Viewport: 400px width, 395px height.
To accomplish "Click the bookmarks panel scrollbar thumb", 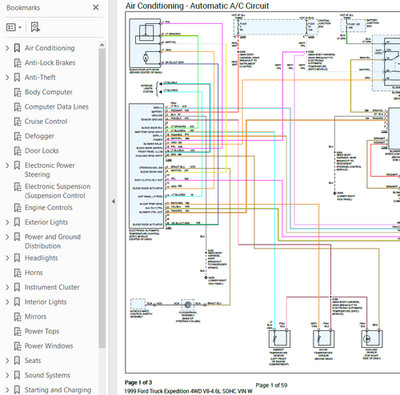I will coord(102,198).
